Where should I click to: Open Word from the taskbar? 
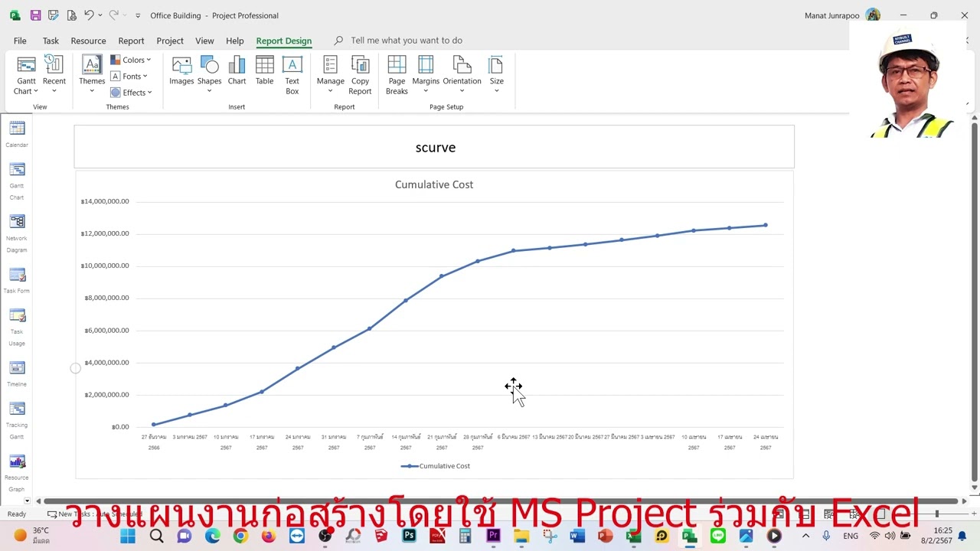coord(577,536)
